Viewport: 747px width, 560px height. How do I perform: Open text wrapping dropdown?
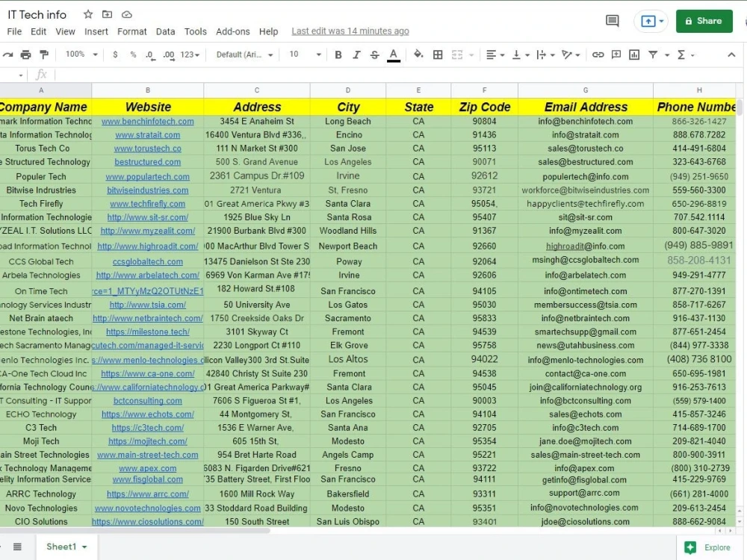click(x=545, y=55)
